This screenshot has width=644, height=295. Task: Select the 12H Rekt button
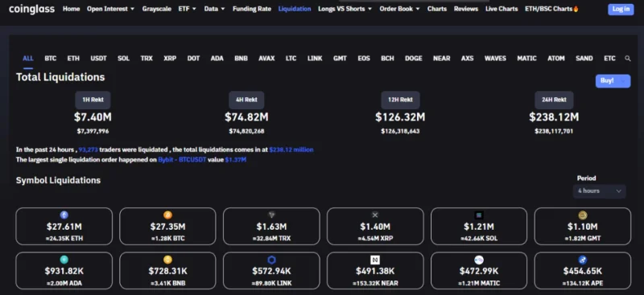tap(400, 100)
